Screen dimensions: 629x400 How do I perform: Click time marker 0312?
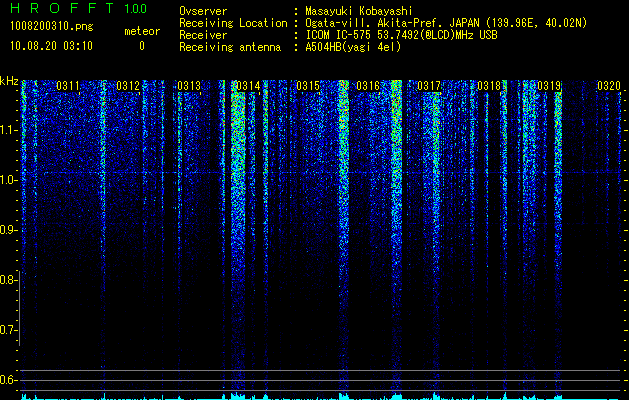128,86
